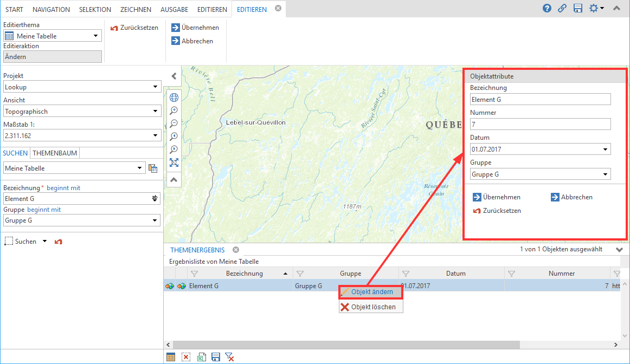Click the Datum column filter funnel
The height and width of the screenshot is (364, 630).
tap(405, 274)
